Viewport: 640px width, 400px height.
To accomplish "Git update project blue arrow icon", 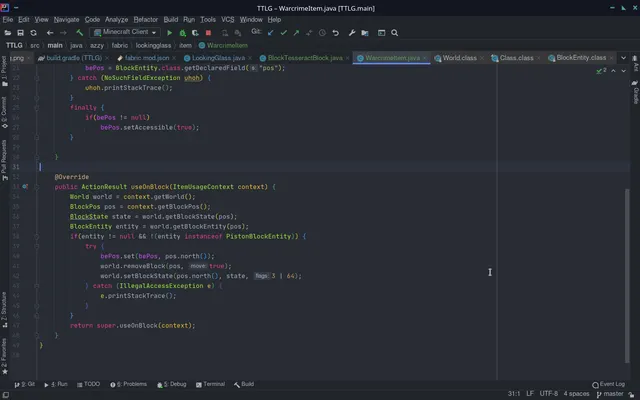I will [x=271, y=33].
